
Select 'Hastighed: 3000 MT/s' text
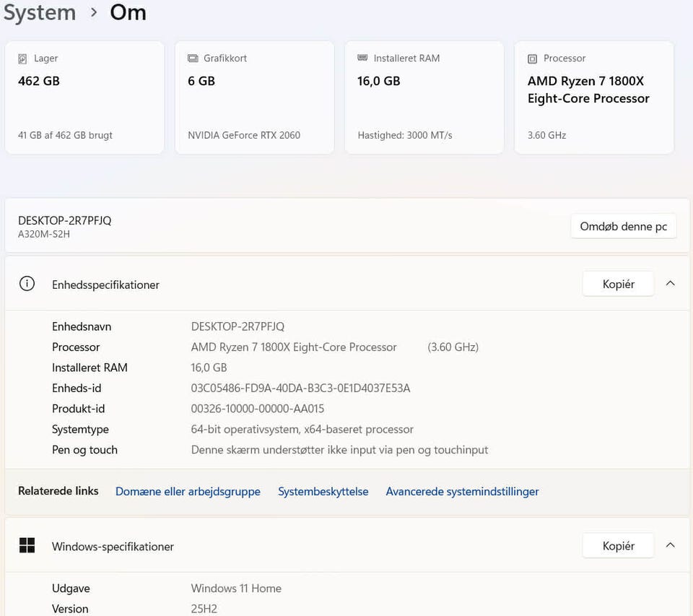point(405,135)
